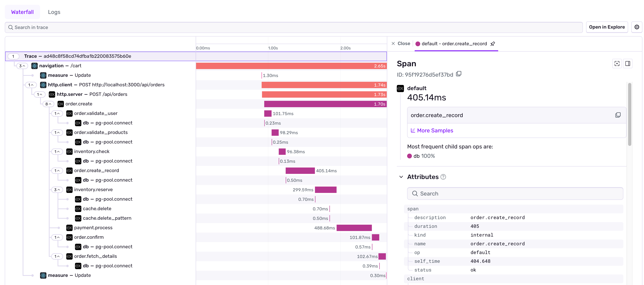The image size is (644, 285).
Task: Collapse navigation /cart 3 children toggle
Action: [x=22, y=66]
